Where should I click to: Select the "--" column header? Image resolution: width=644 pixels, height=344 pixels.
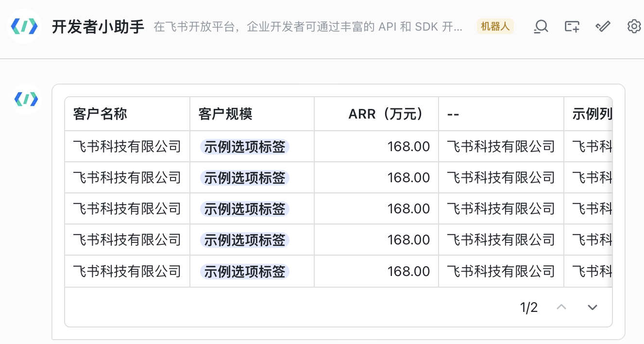coord(453,114)
